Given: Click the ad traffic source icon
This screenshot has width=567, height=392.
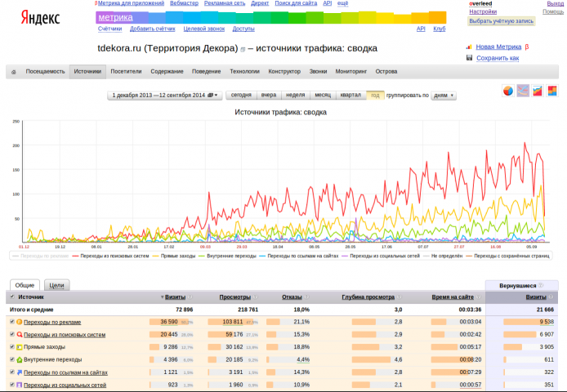Looking at the screenshot, I should click(x=20, y=322).
